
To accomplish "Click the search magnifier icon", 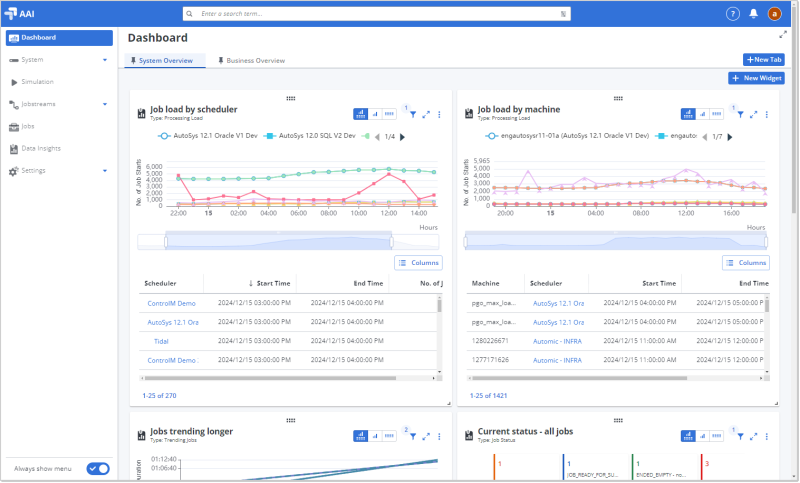I will coord(189,14).
